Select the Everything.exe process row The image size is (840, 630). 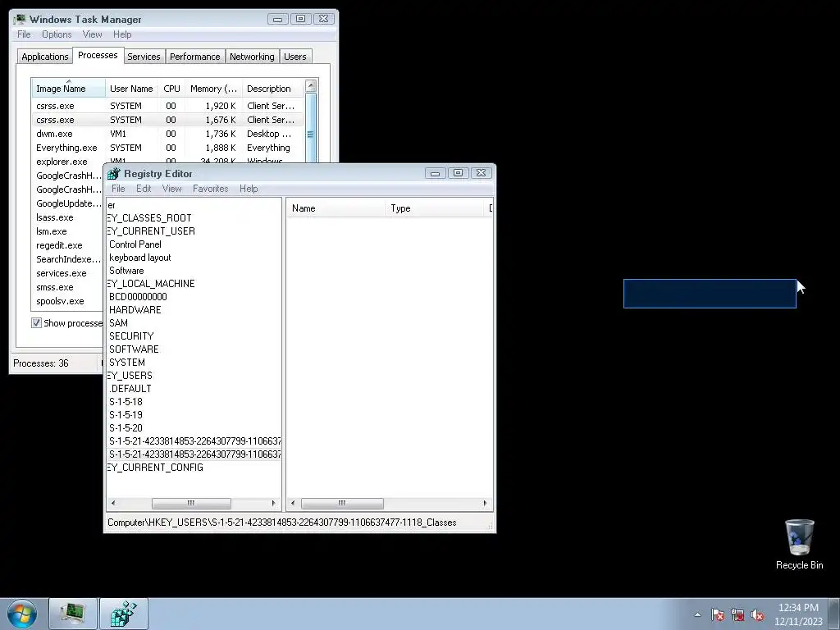coord(167,148)
